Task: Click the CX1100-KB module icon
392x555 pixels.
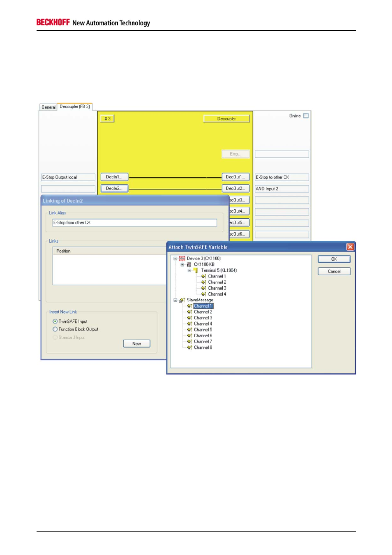Action: tap(189, 264)
